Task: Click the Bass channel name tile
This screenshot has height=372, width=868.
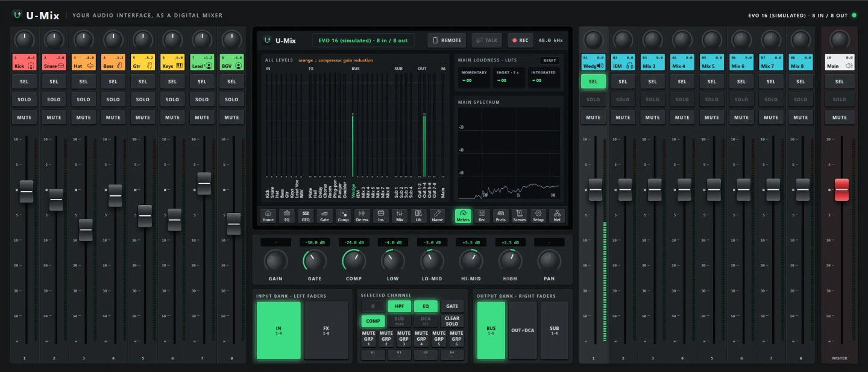Action: (x=113, y=62)
